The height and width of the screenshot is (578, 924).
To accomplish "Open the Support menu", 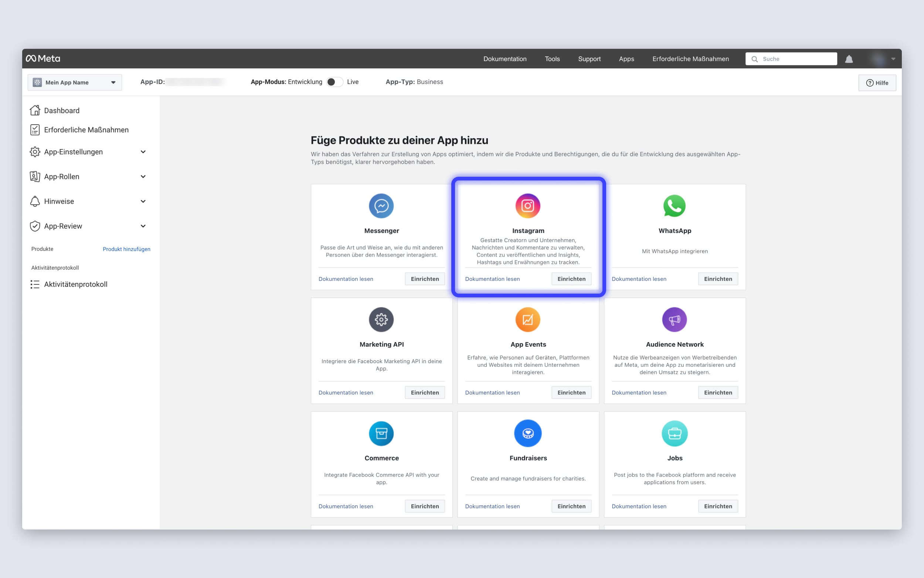I will coord(589,59).
